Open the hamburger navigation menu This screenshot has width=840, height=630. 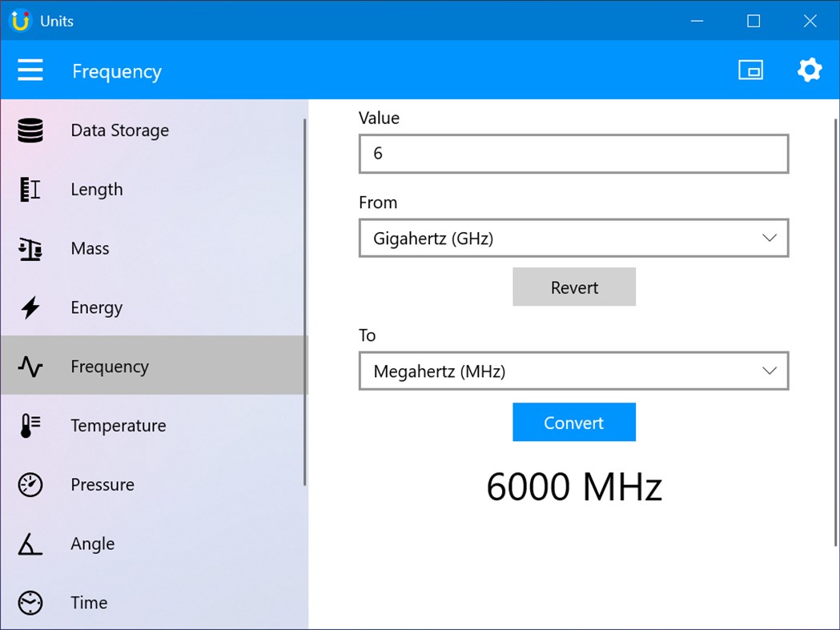coord(30,70)
